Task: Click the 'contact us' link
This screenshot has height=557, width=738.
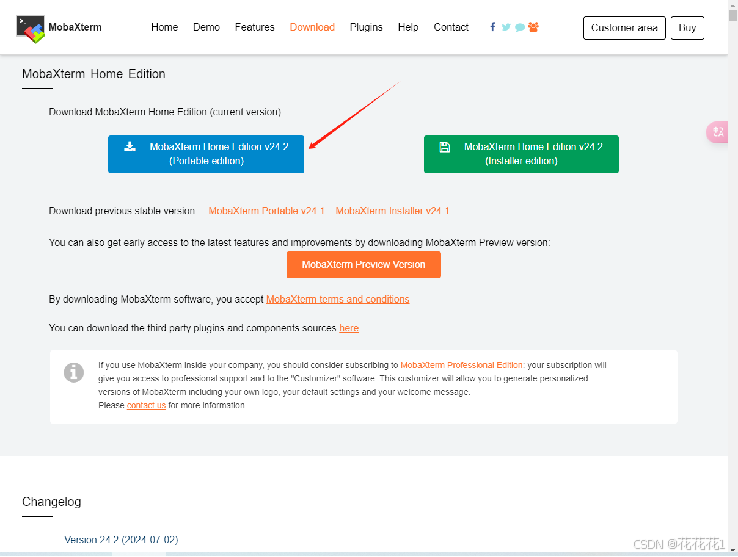Action: pos(146,405)
